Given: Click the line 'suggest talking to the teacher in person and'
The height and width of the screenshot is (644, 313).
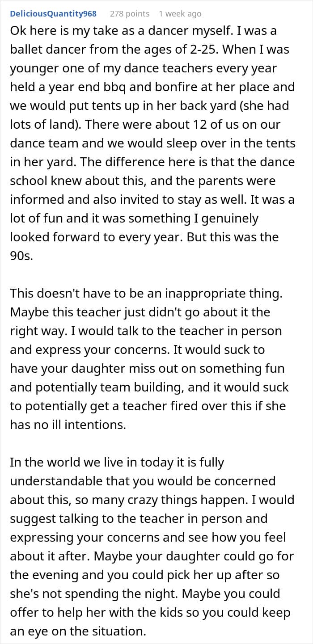Looking at the screenshot, I should click(139, 518).
